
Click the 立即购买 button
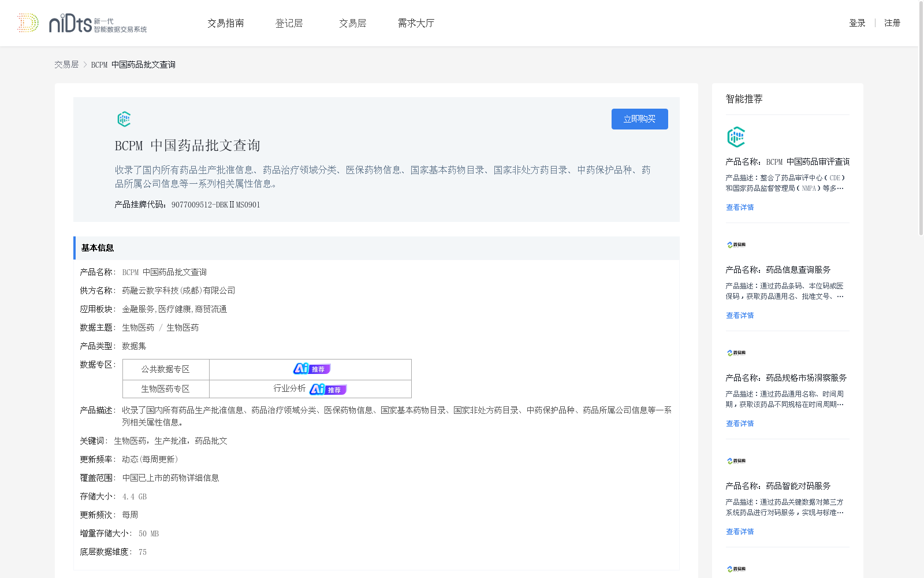[640, 119]
